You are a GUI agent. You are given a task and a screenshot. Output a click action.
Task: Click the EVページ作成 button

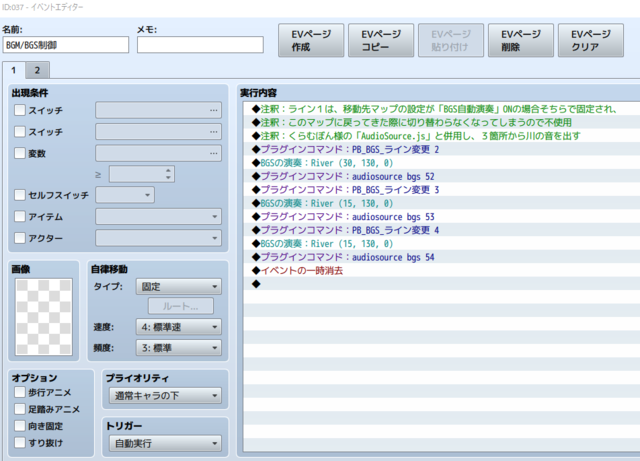pos(311,40)
